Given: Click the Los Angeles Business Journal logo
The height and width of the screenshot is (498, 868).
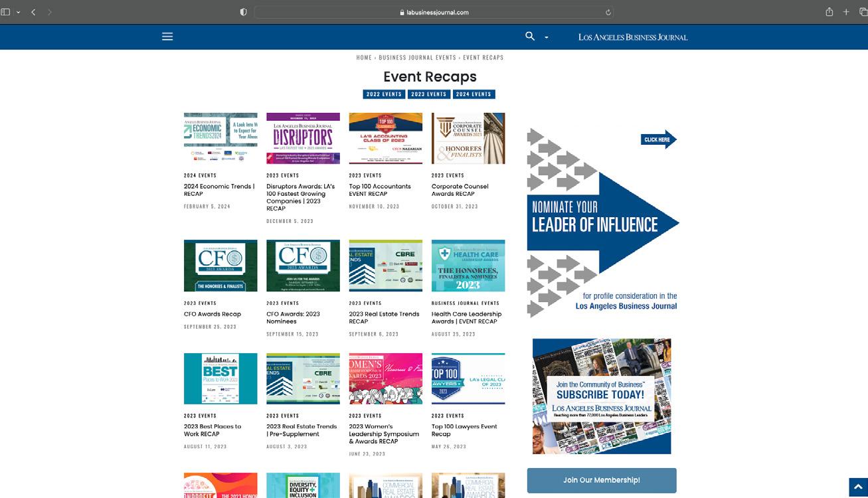Looking at the screenshot, I should [633, 37].
